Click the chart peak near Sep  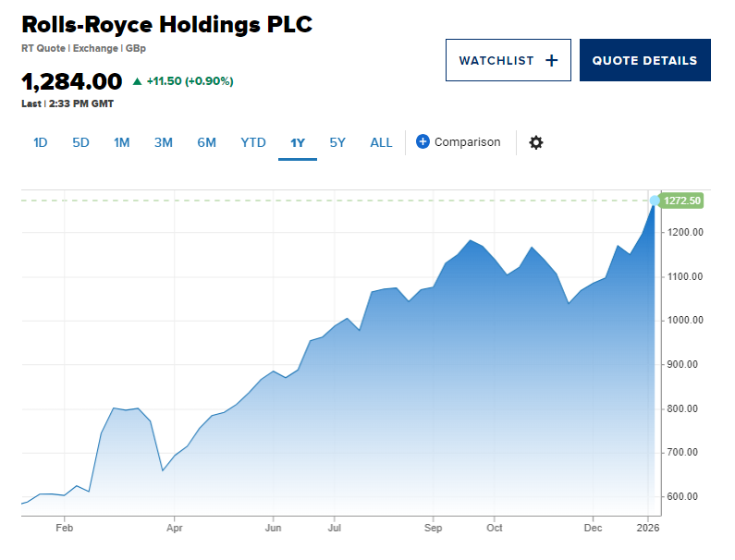pyautogui.click(x=472, y=241)
